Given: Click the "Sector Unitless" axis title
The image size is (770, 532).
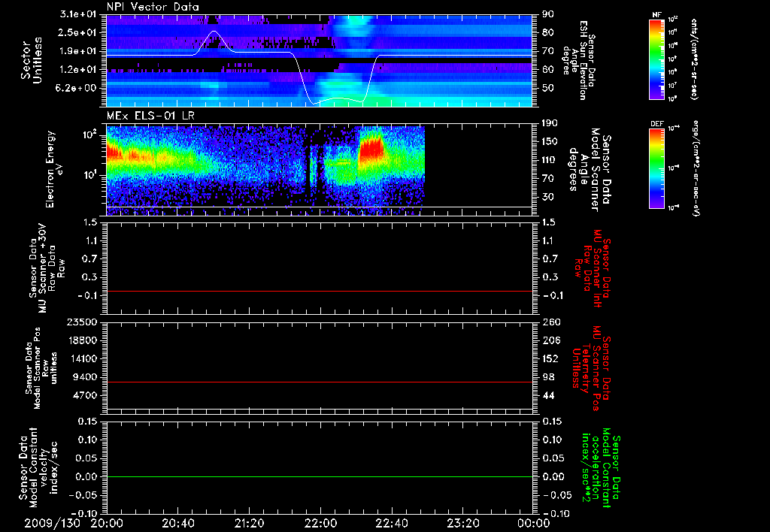Looking at the screenshot, I should click(32, 60).
